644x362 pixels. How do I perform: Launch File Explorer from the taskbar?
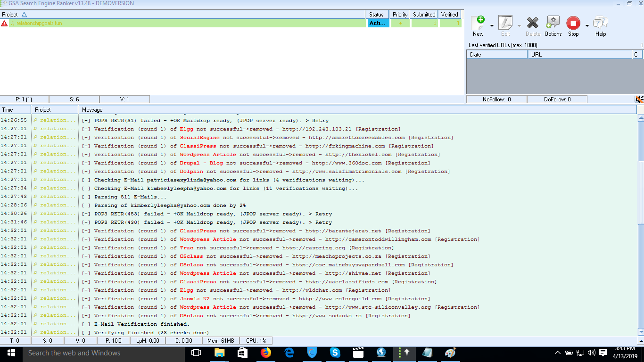click(x=219, y=353)
